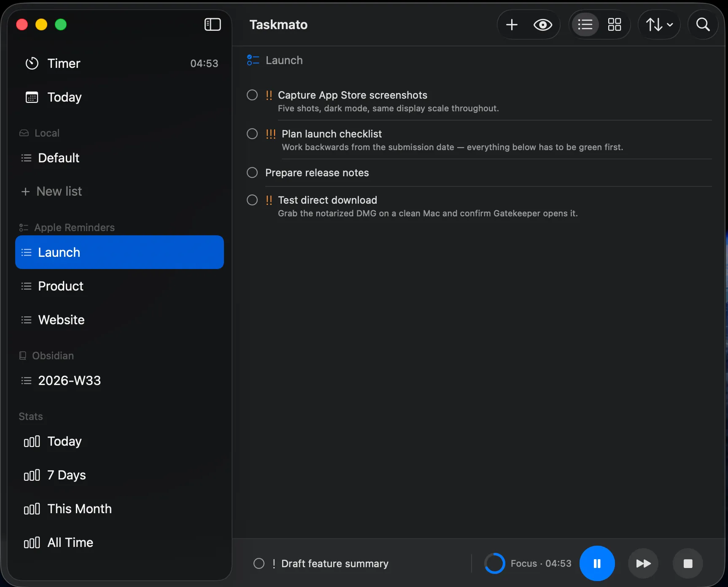Show All Time stats
Viewport: 728px width, 587px height.
[120, 542]
